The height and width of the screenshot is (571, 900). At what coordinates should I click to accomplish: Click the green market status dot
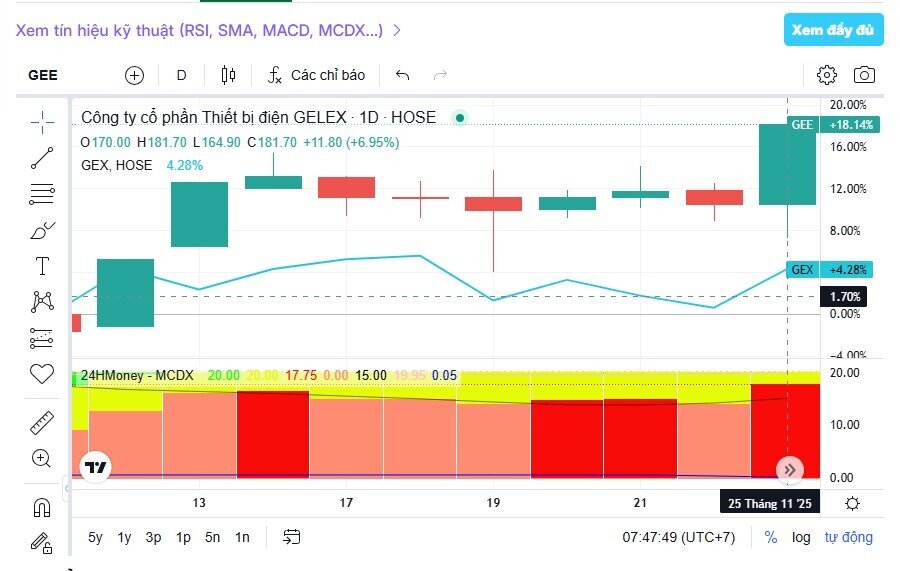460,118
